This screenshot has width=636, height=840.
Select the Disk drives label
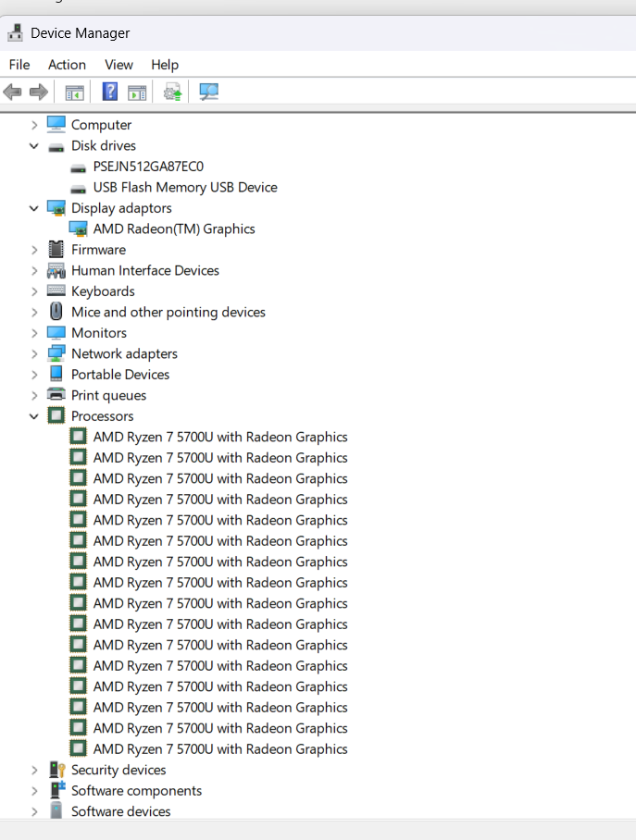coord(104,146)
